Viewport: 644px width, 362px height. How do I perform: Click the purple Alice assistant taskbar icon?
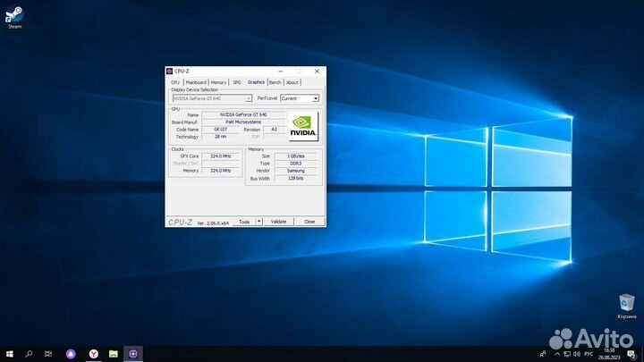[x=71, y=354]
